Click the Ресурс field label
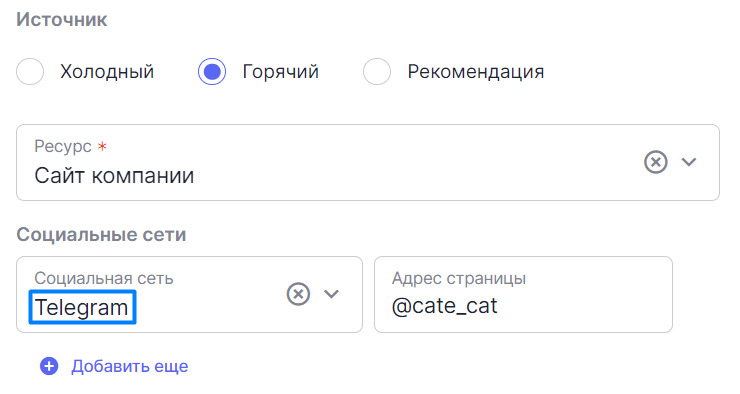 (x=63, y=147)
